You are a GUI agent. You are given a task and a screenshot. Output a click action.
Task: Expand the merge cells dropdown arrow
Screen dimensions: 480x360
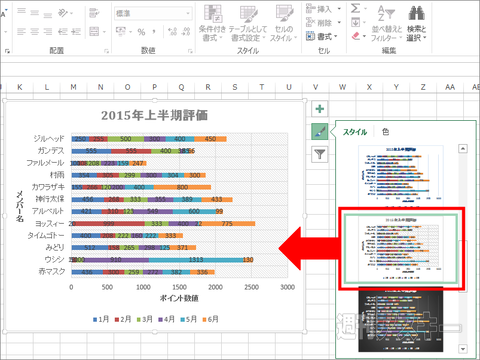(x=104, y=32)
